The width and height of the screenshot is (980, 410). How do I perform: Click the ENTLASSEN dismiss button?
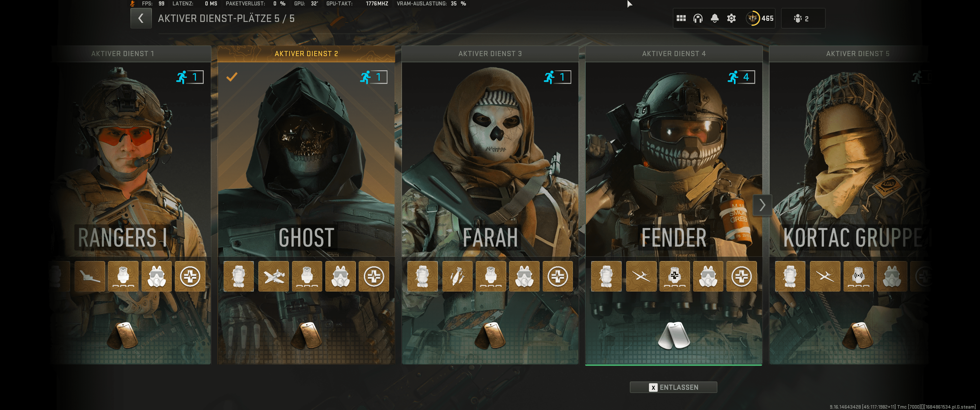click(673, 387)
